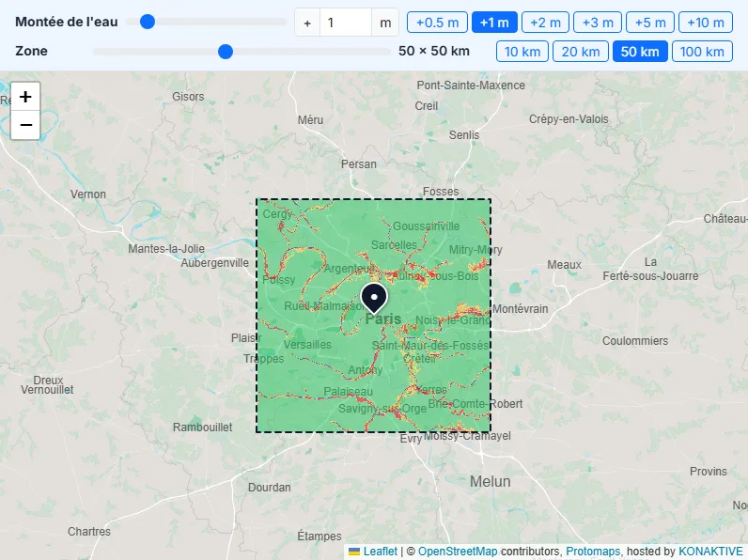Click the Palaiseau label on the map
Screen dimensions: 748x560
349,391
